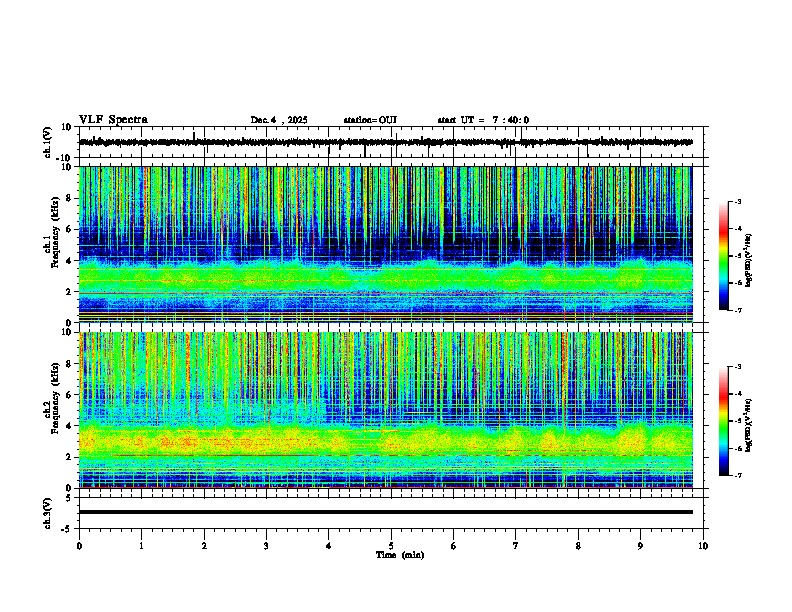This screenshot has width=792, height=612.
Task: Click the ch.1 voltage waveform trace
Action: (x=385, y=142)
